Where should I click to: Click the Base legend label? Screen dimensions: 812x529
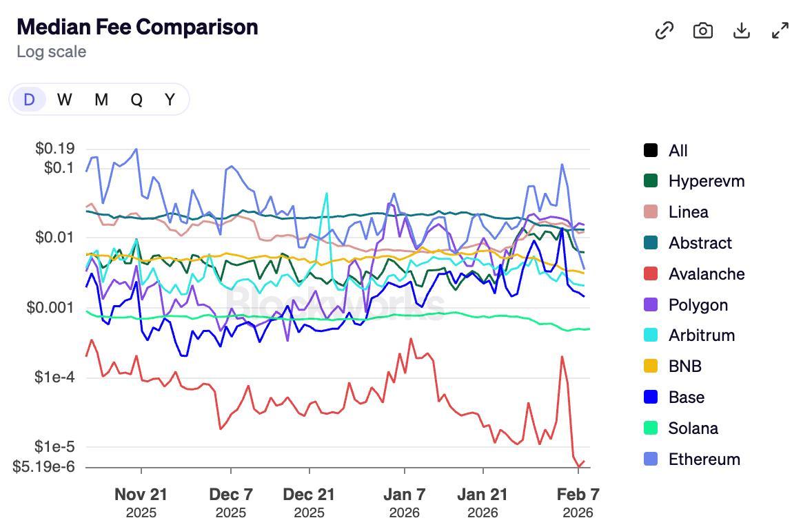(686, 397)
